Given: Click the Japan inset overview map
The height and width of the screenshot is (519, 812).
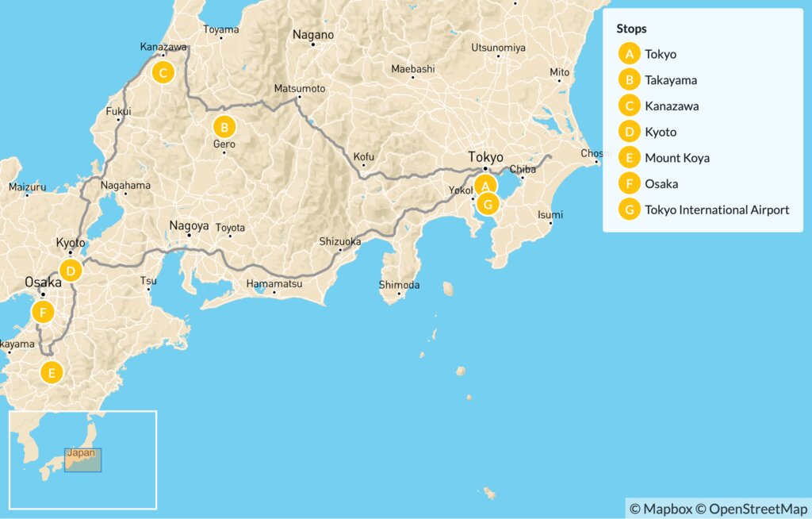Looking at the screenshot, I should tap(82, 459).
